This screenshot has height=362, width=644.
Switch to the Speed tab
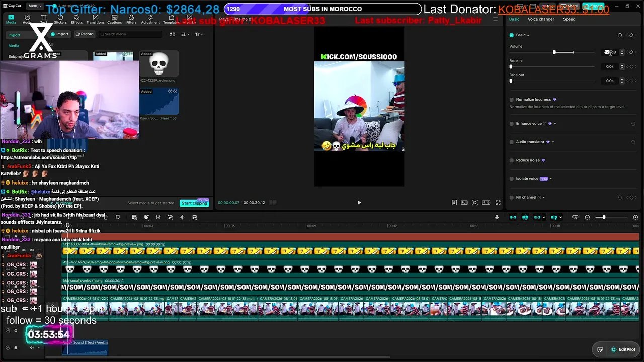569,19
